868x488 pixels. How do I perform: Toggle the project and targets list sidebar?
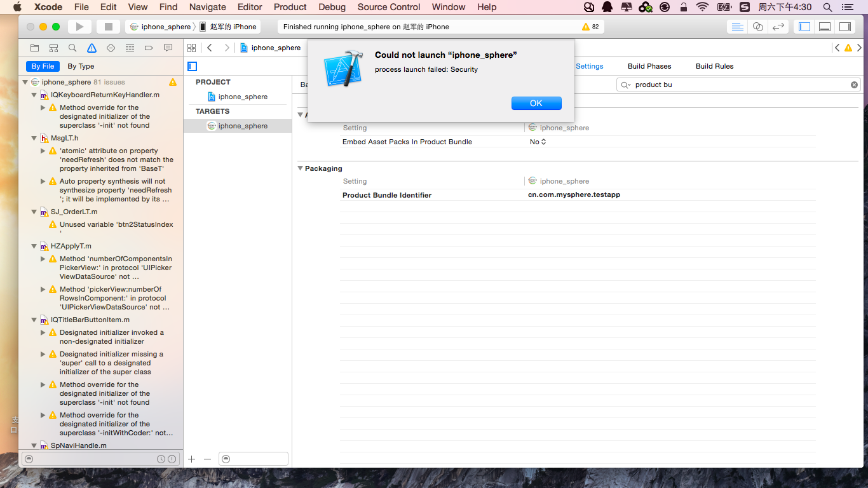click(193, 66)
